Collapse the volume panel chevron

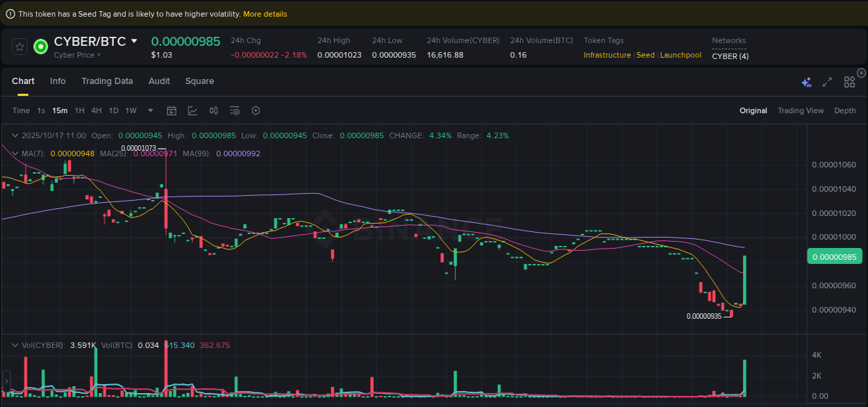(15, 344)
